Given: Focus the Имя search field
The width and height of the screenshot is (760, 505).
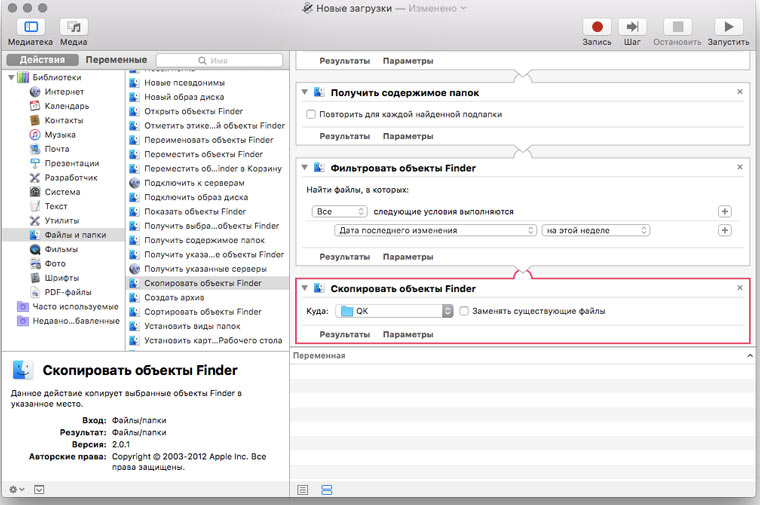Looking at the screenshot, I should click(x=219, y=60).
